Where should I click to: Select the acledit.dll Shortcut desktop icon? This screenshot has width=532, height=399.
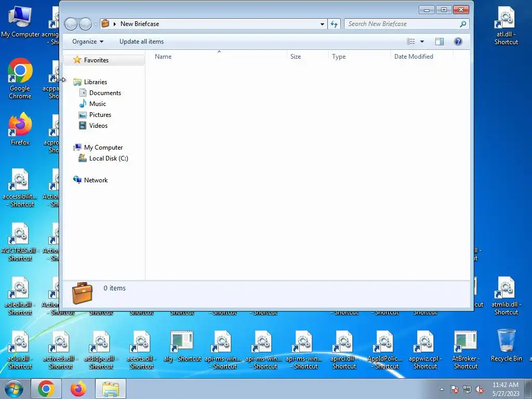coord(20,296)
